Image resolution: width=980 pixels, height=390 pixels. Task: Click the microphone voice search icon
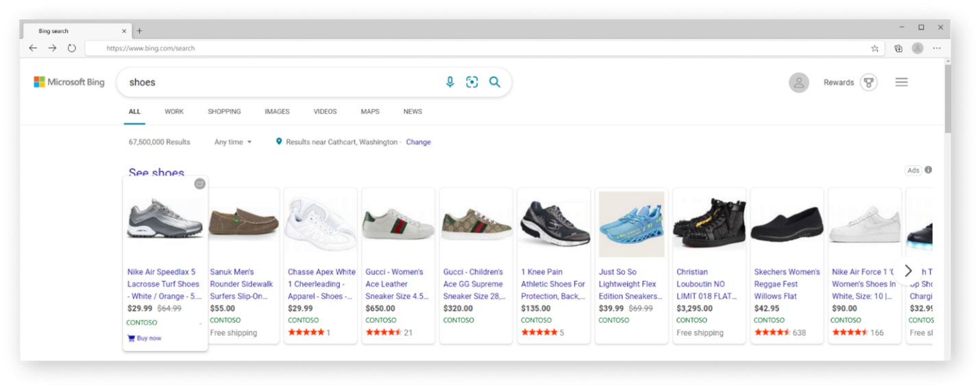click(450, 82)
